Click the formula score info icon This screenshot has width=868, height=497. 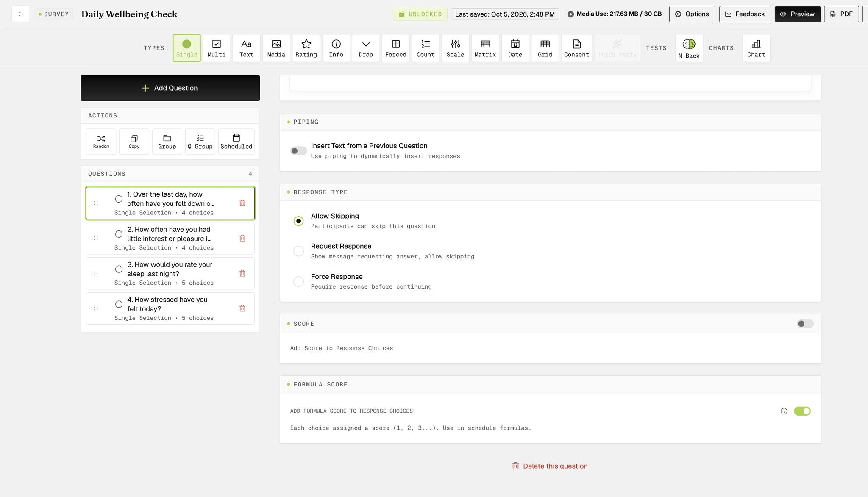784,411
